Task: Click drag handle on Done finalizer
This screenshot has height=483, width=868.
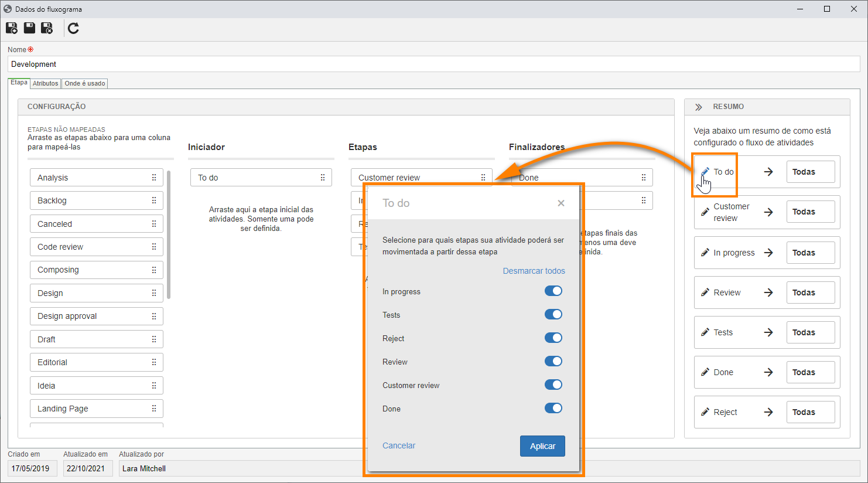Action: 644,178
